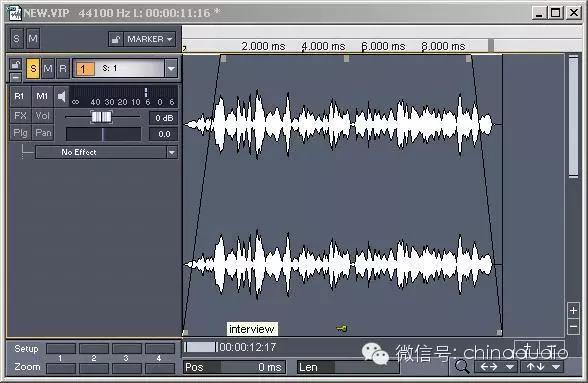
Task: Arm track 1 with R button
Action: pyautogui.click(x=63, y=69)
